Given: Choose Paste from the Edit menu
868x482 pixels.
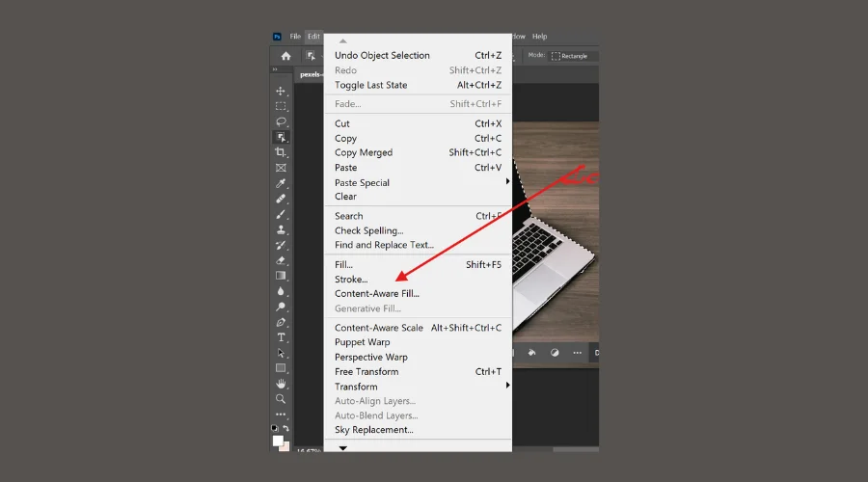Looking at the screenshot, I should pyautogui.click(x=418, y=168).
